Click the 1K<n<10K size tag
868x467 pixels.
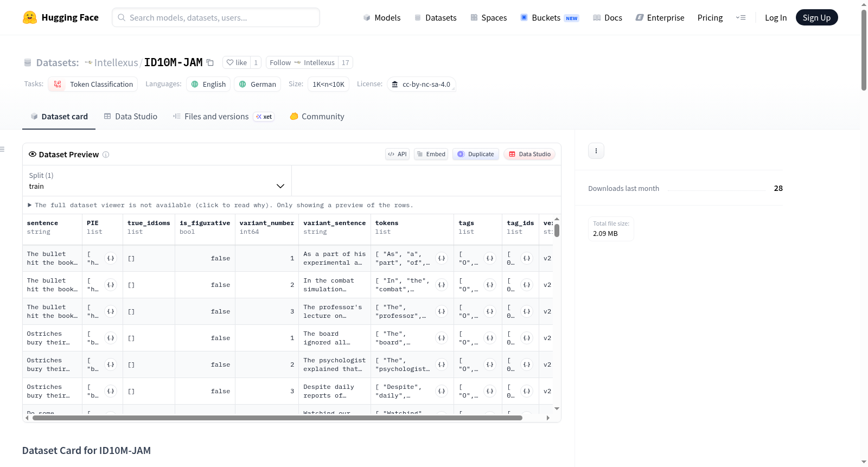(329, 84)
